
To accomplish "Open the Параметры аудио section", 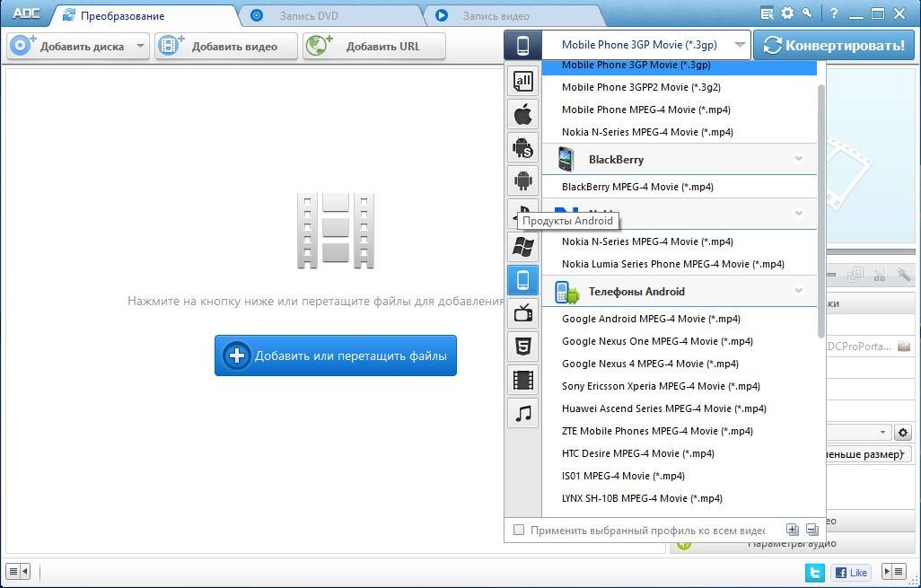I will point(793,544).
